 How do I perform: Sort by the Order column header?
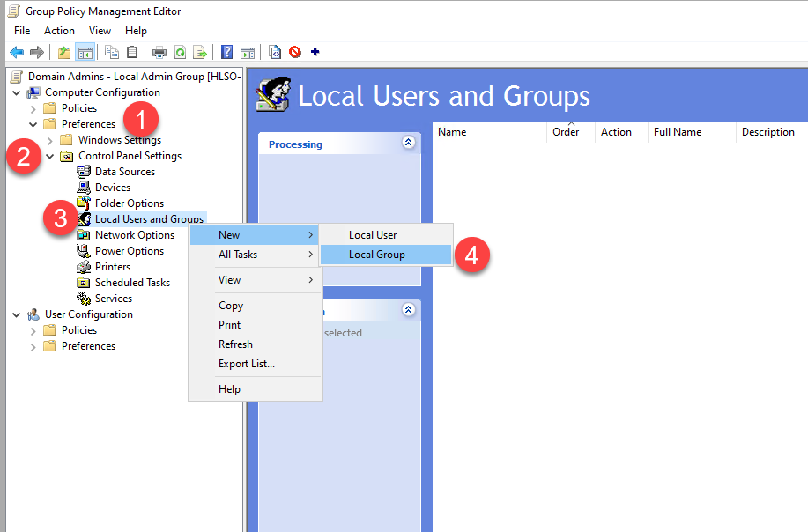point(566,132)
